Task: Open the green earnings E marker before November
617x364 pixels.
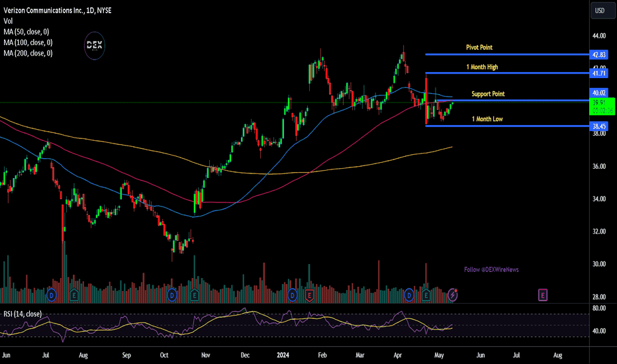Action: [x=195, y=295]
